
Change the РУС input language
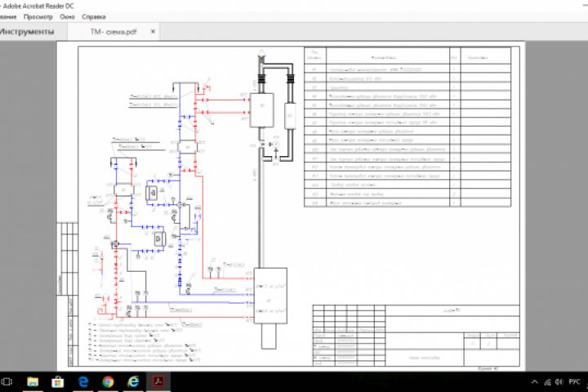574,382
